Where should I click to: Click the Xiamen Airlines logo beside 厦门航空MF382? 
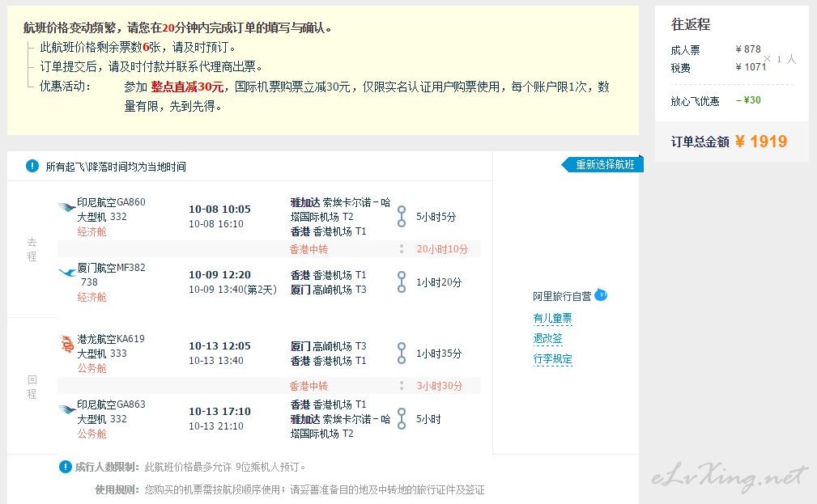pos(67,272)
